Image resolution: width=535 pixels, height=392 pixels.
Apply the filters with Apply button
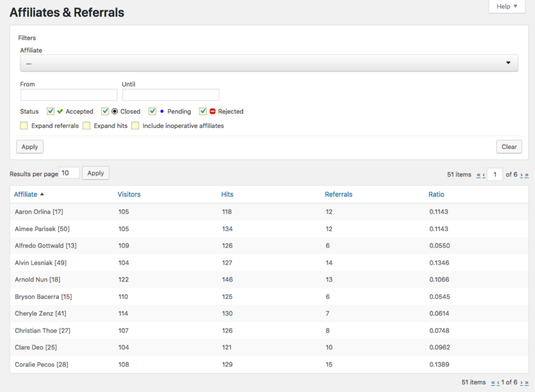pyautogui.click(x=30, y=147)
